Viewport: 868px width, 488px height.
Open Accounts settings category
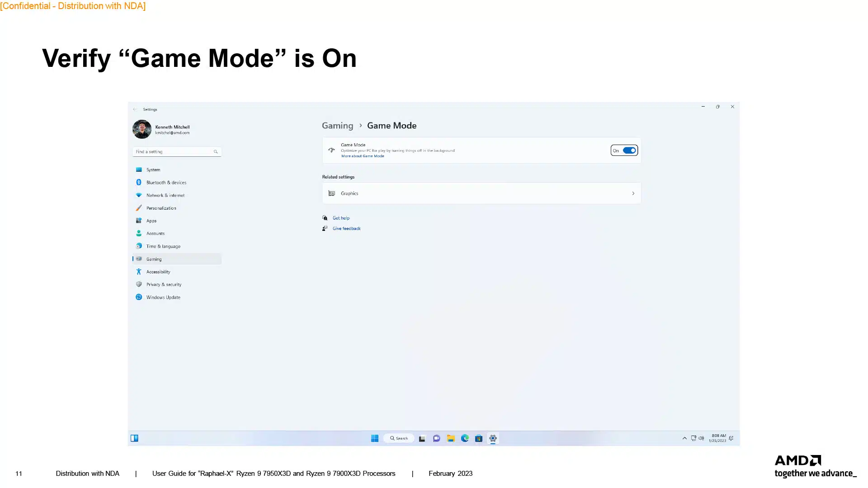(x=177, y=233)
